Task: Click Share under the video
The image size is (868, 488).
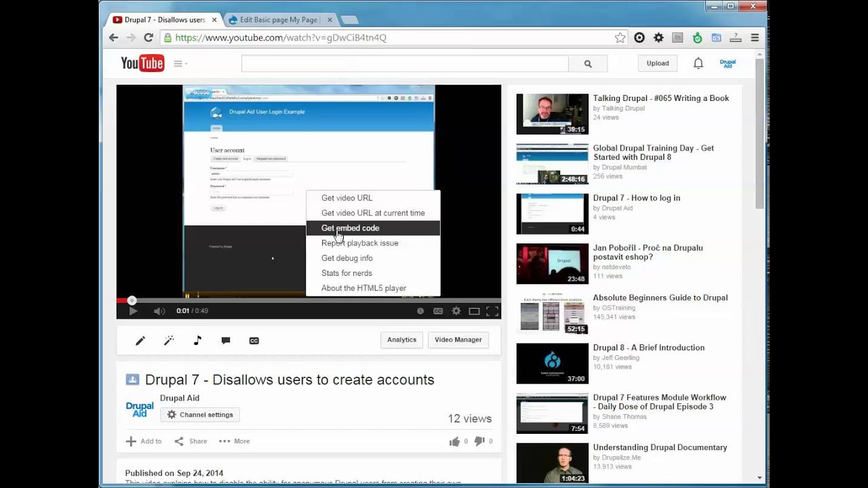Action: 191,441
